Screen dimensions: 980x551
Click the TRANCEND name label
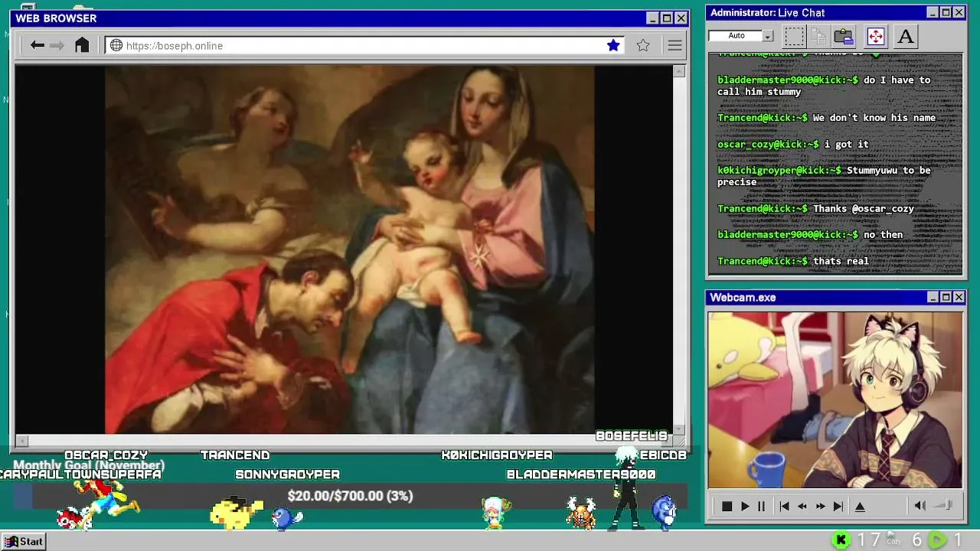235,455
